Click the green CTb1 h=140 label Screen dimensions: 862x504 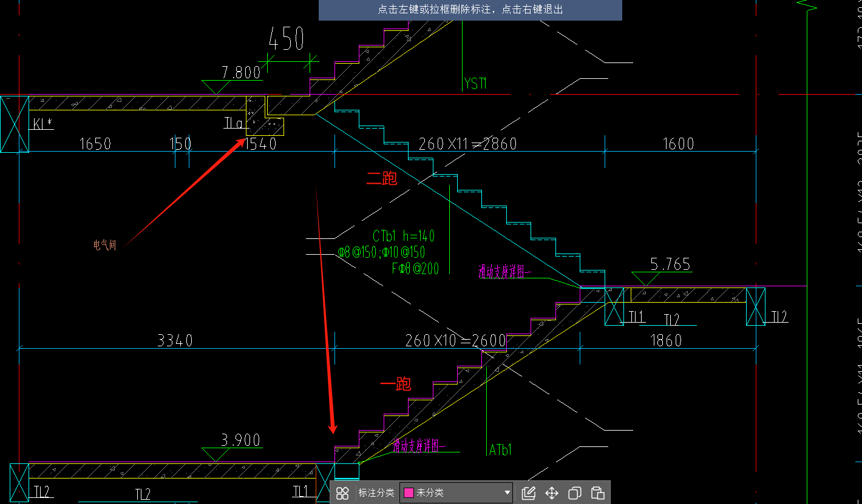[404, 236]
